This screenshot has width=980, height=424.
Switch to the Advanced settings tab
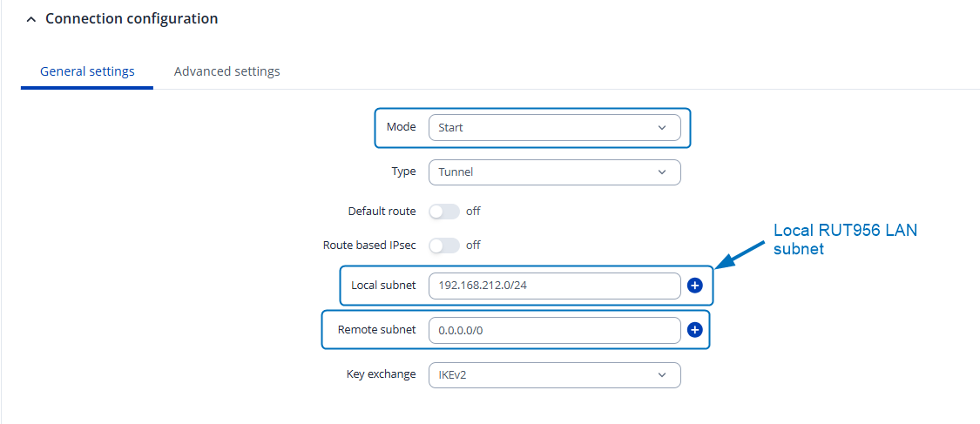point(226,71)
